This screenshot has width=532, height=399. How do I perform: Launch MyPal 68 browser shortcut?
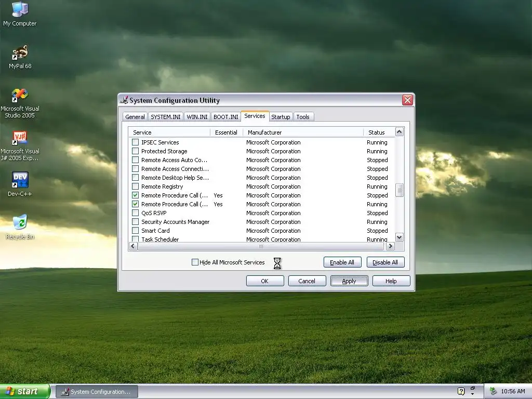(20, 57)
